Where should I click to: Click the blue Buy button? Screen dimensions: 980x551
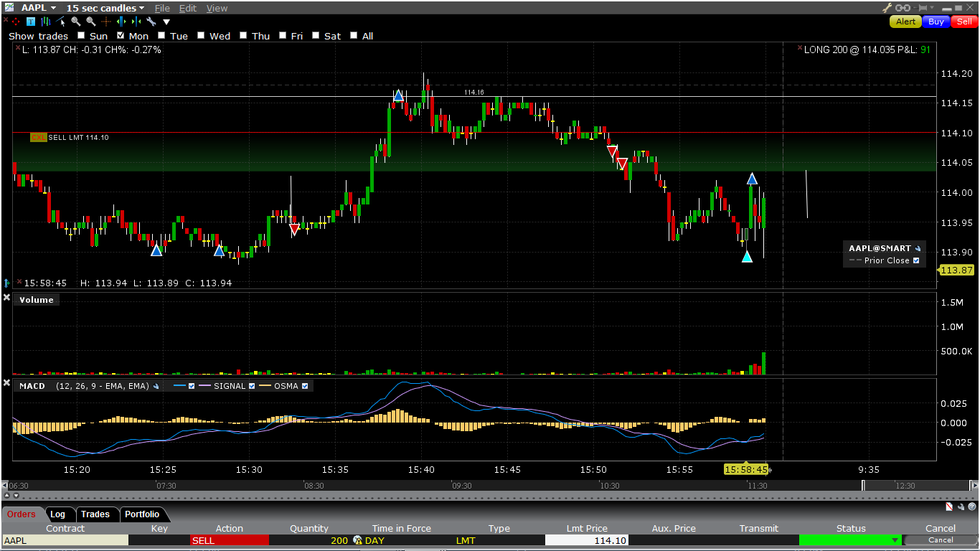point(936,22)
